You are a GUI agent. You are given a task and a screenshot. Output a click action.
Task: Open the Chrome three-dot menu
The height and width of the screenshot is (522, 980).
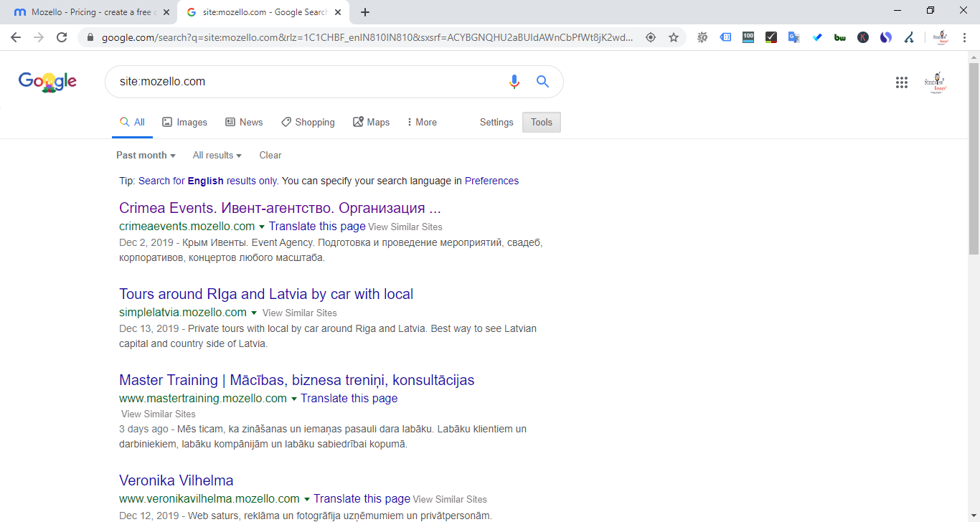pos(963,37)
